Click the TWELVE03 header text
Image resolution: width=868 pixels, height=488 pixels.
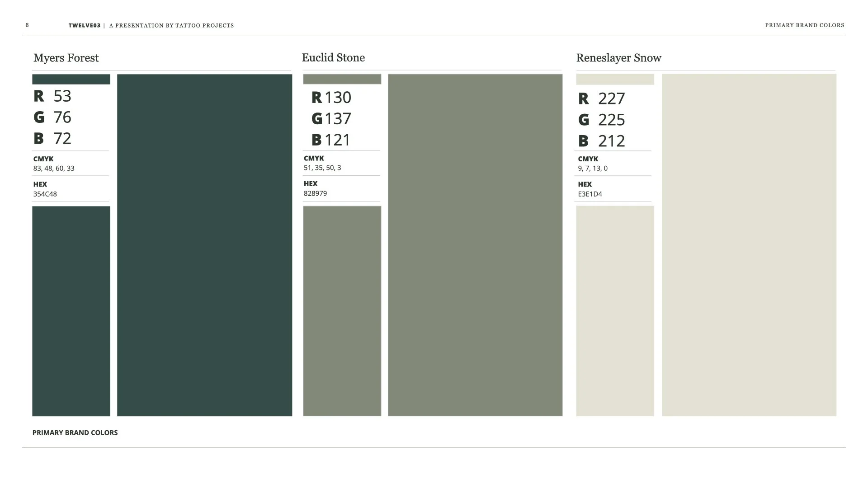84,26
